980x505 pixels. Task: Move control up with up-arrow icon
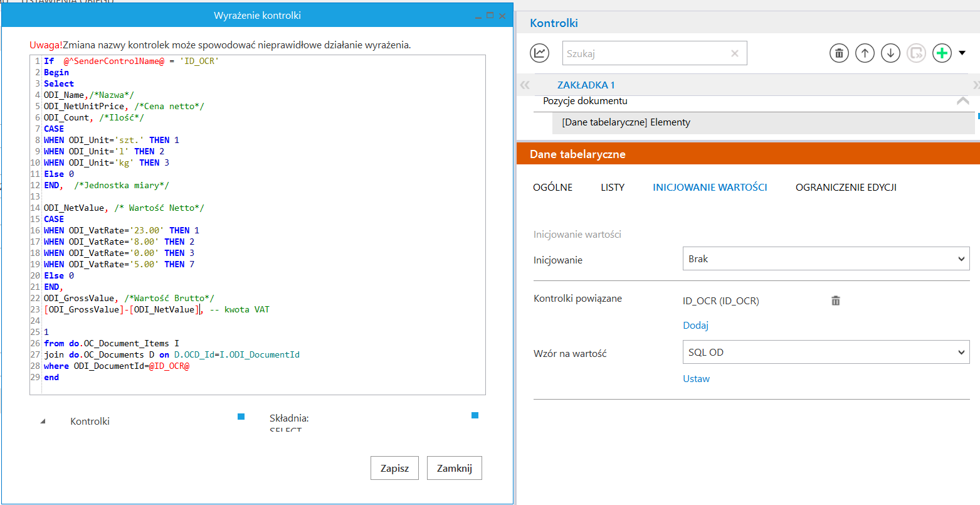(x=865, y=53)
